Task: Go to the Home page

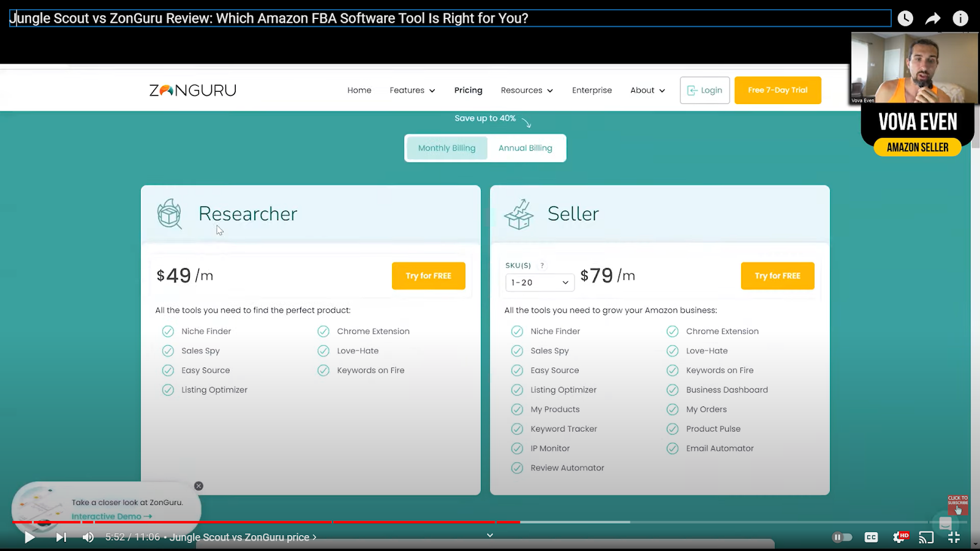Action: [360, 91]
